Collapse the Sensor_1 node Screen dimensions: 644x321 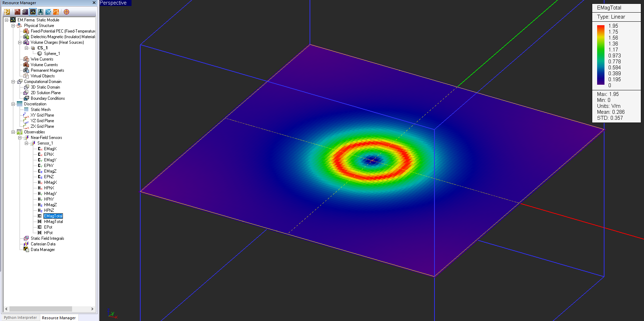26,143
